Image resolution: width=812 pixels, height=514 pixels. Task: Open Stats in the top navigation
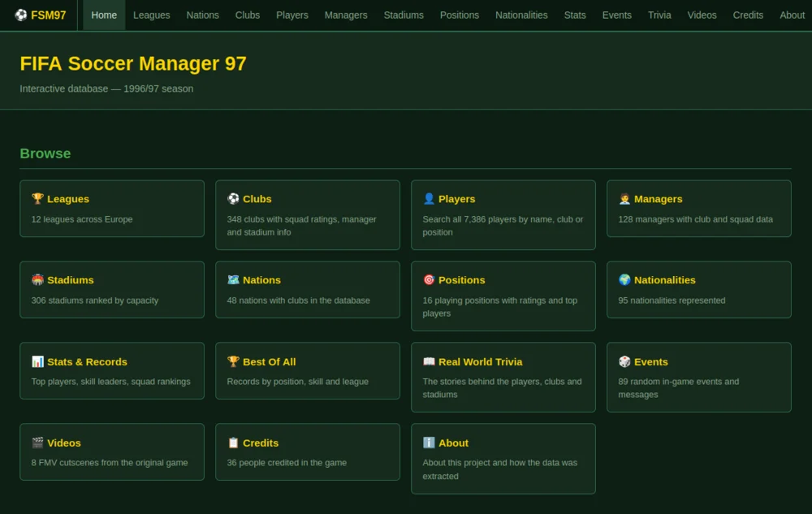pyautogui.click(x=575, y=15)
